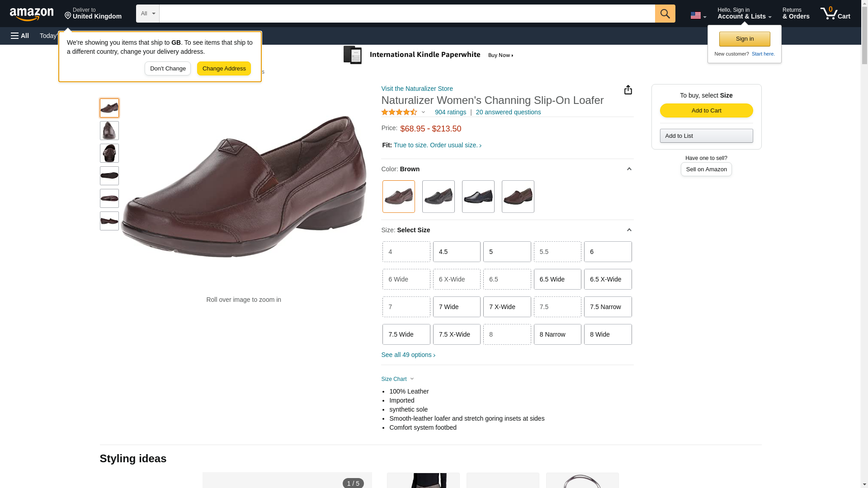Open Account & Lists menu
This screenshot has width=868, height=488.
point(744,14)
